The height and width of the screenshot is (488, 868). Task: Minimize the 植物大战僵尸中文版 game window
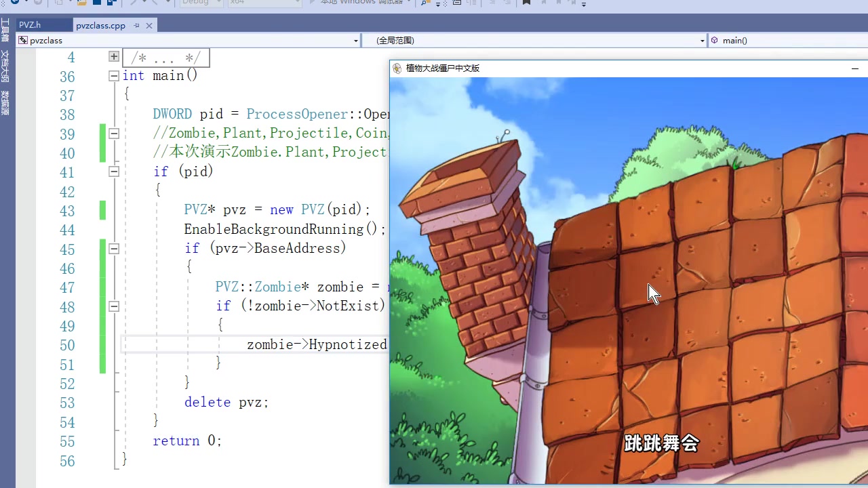click(x=855, y=68)
